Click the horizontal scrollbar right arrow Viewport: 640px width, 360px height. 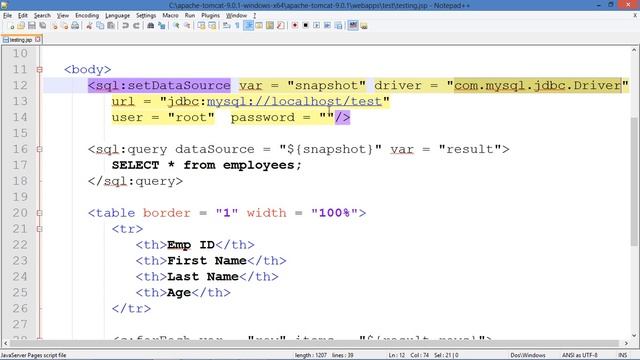coord(627,343)
